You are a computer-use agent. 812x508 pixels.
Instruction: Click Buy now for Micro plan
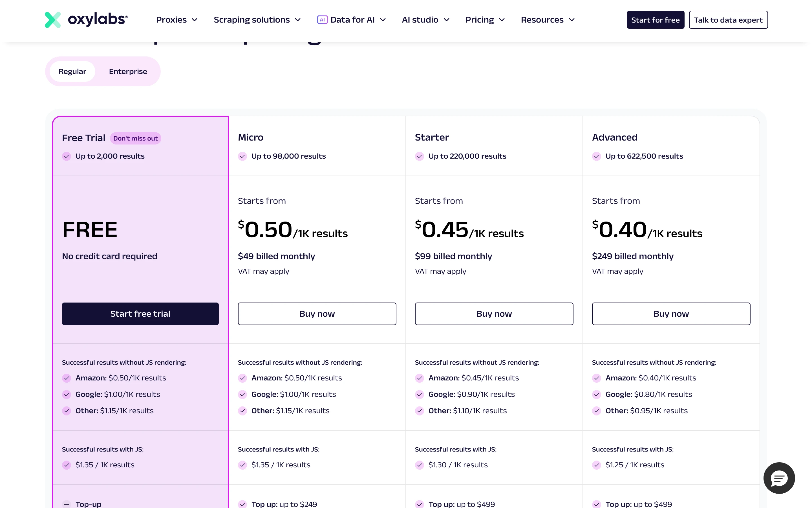click(317, 314)
